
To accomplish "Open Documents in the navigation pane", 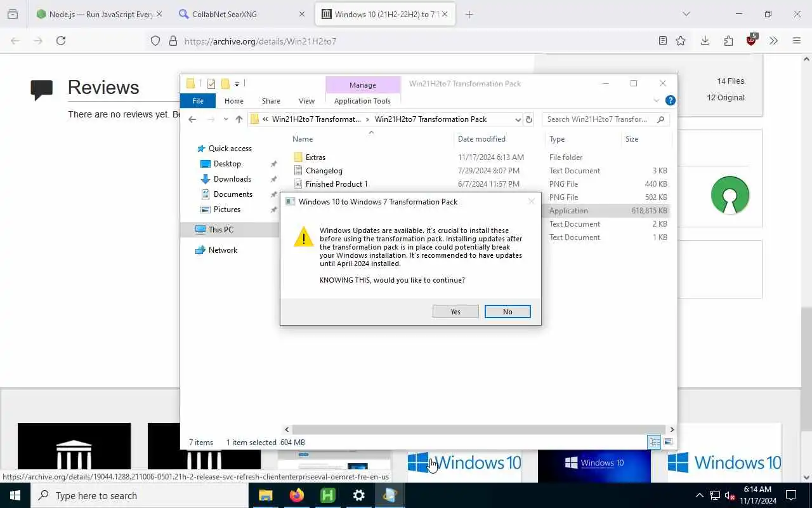I will 233,194.
